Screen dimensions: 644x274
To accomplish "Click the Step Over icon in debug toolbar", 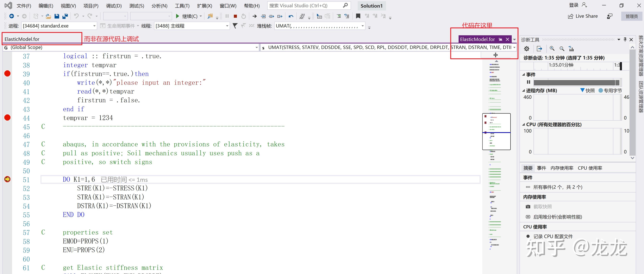I will pos(271,16).
